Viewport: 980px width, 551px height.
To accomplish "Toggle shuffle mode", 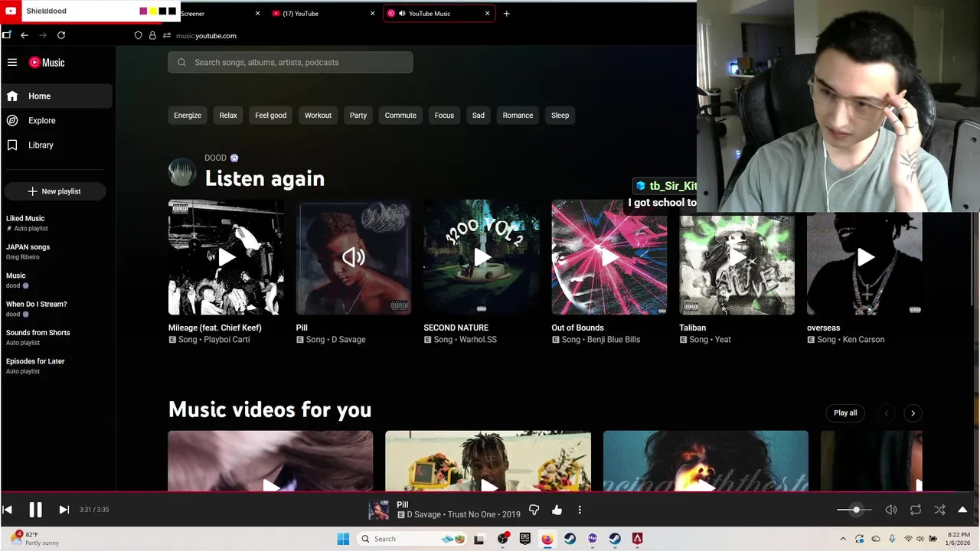I will click(939, 510).
